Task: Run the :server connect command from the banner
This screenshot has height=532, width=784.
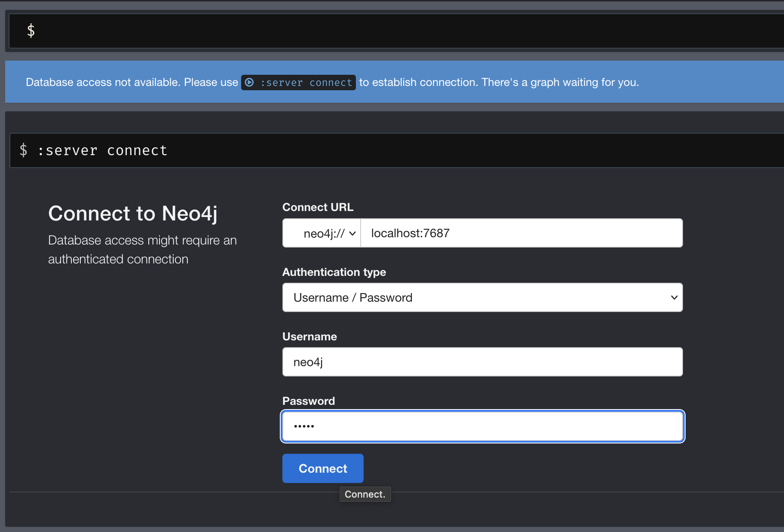Action: pyautogui.click(x=298, y=82)
